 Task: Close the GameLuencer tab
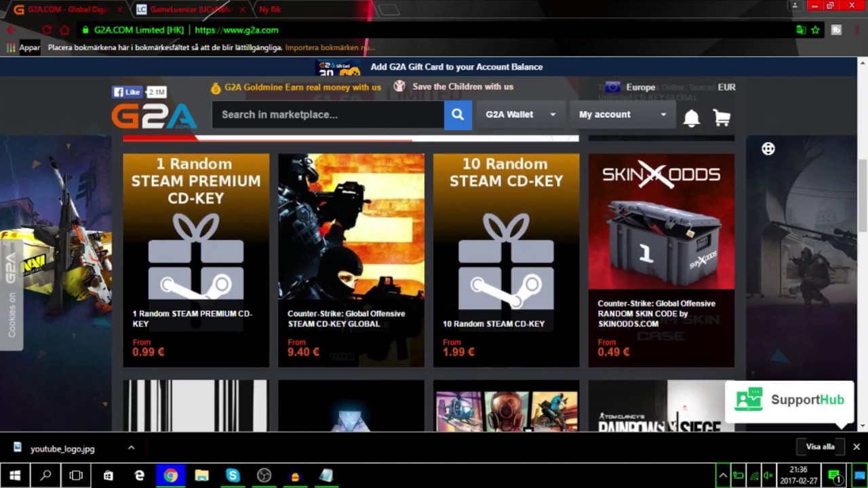[243, 9]
